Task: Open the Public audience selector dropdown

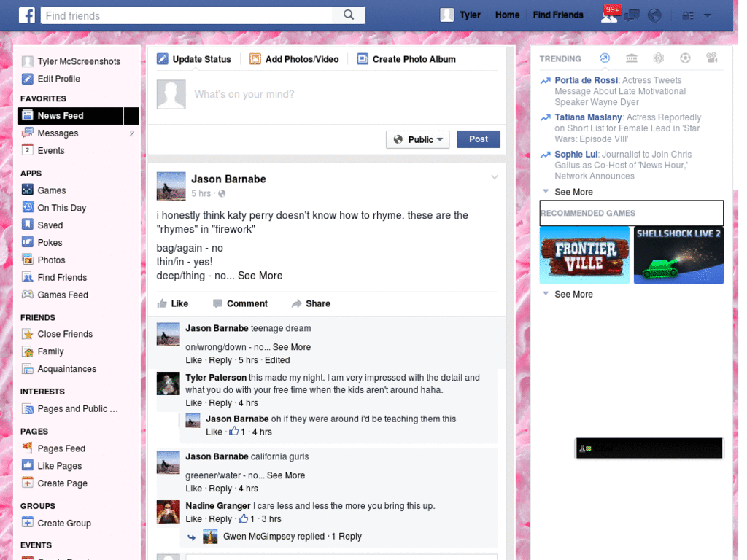Action: click(418, 139)
